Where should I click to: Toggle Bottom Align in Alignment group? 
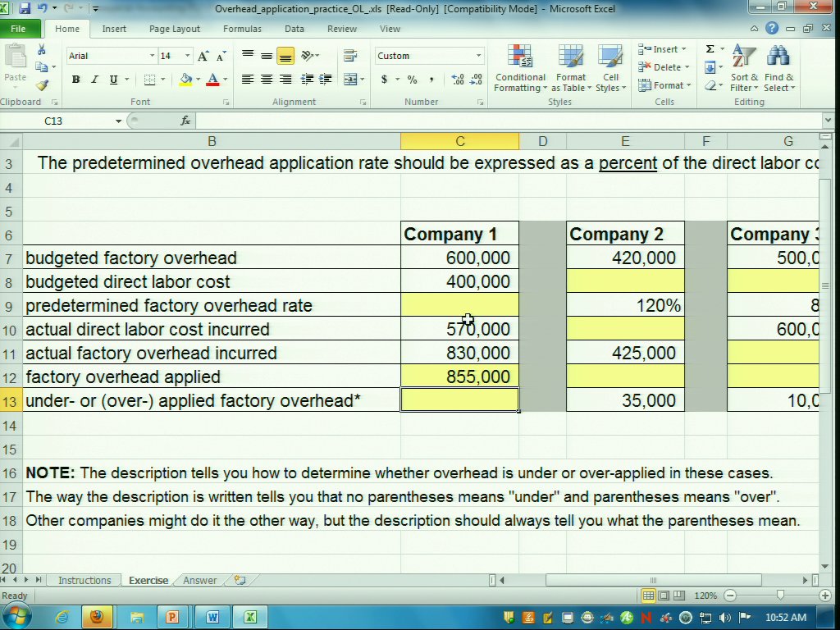[285, 56]
